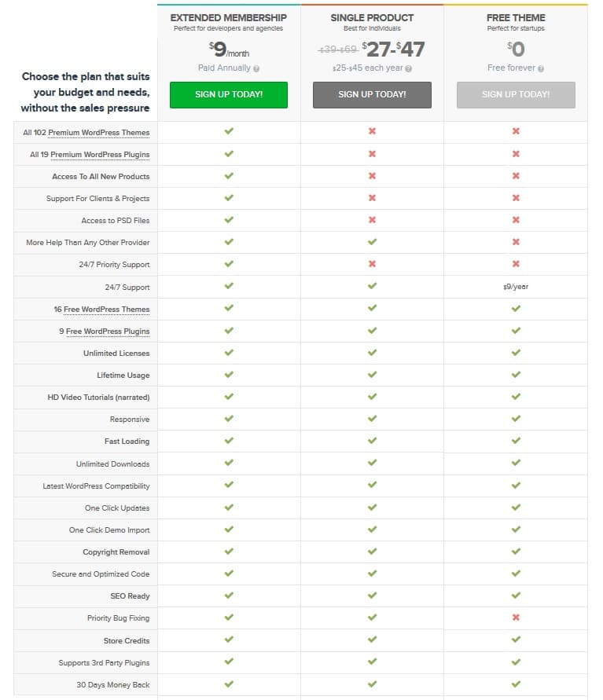Viewport: 603px width, 700px height.
Task: Click Free Theme red X for Priority Bug Fixing
Action: click(516, 618)
